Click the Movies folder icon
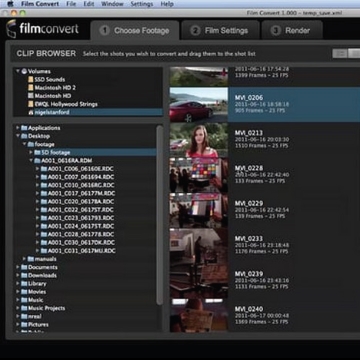The image size is (360, 360). coord(24,292)
